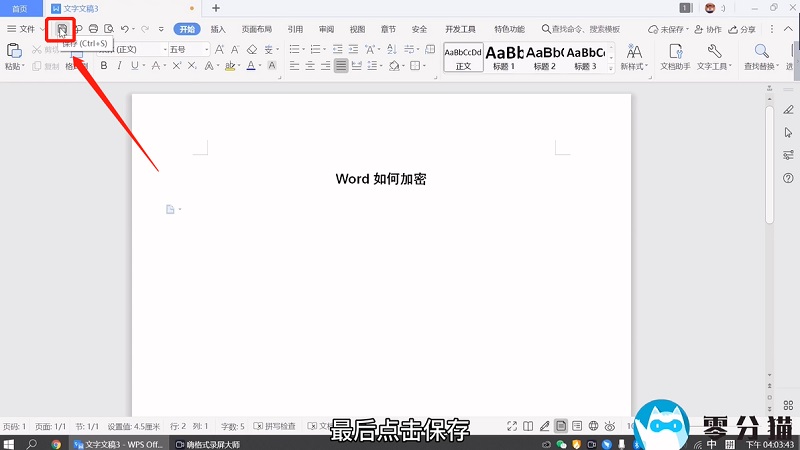800x450 pixels.
Task: Click the Save icon in quick toolbar
Action: pyautogui.click(x=62, y=30)
